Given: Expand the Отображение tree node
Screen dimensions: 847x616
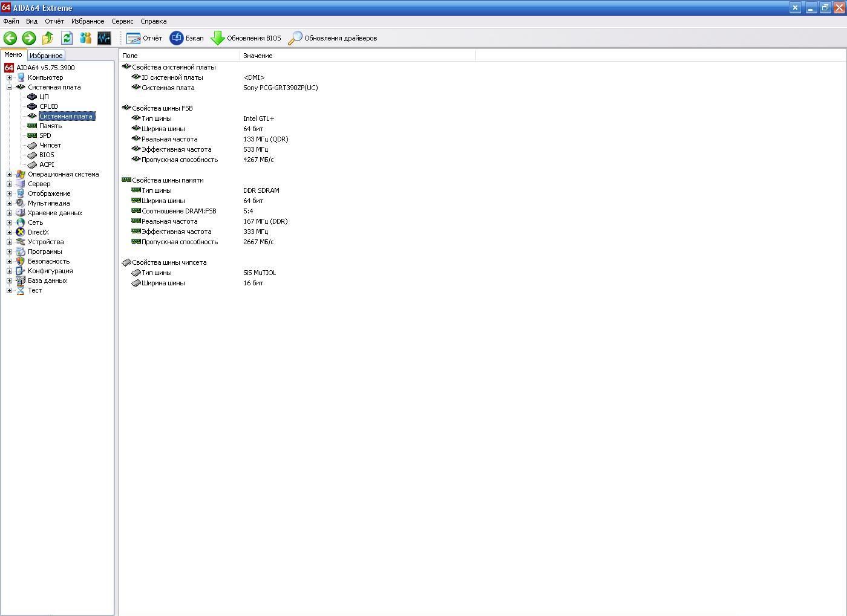Looking at the screenshot, I should point(9,193).
